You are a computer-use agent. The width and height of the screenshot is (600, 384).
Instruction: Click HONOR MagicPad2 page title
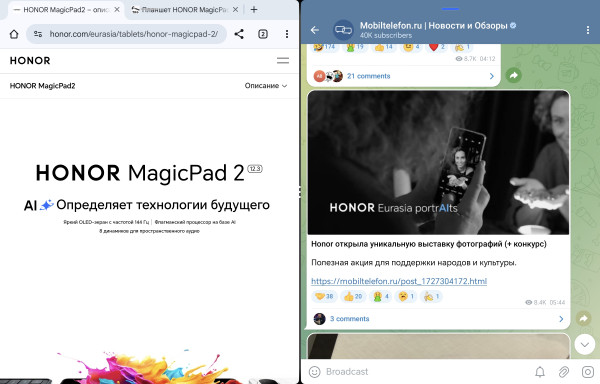click(42, 86)
